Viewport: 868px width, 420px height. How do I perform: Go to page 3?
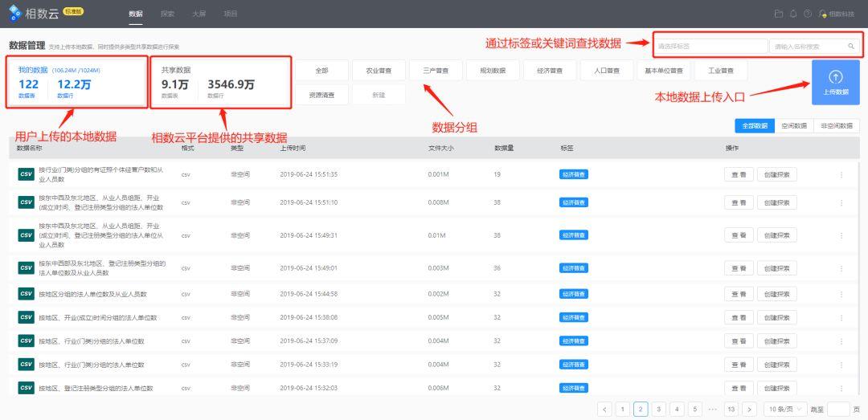pos(659,410)
